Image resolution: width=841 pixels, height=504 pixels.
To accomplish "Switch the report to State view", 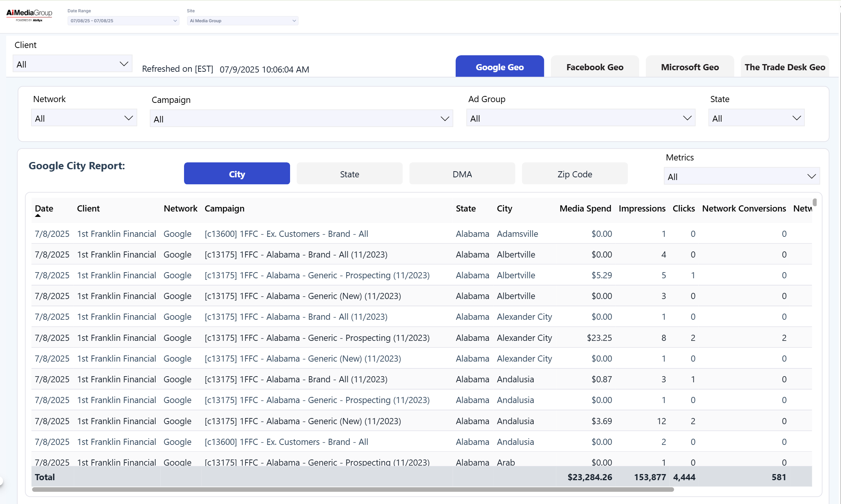I will tap(349, 174).
